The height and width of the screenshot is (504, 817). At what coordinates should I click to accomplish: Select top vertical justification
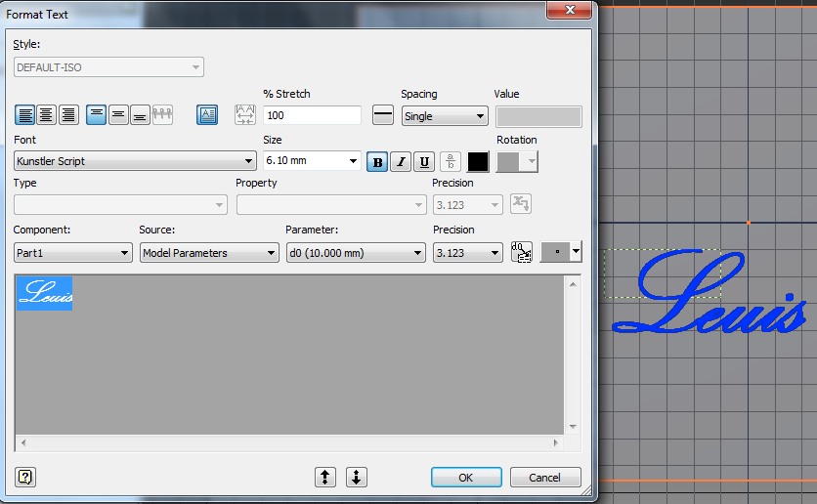[97, 114]
